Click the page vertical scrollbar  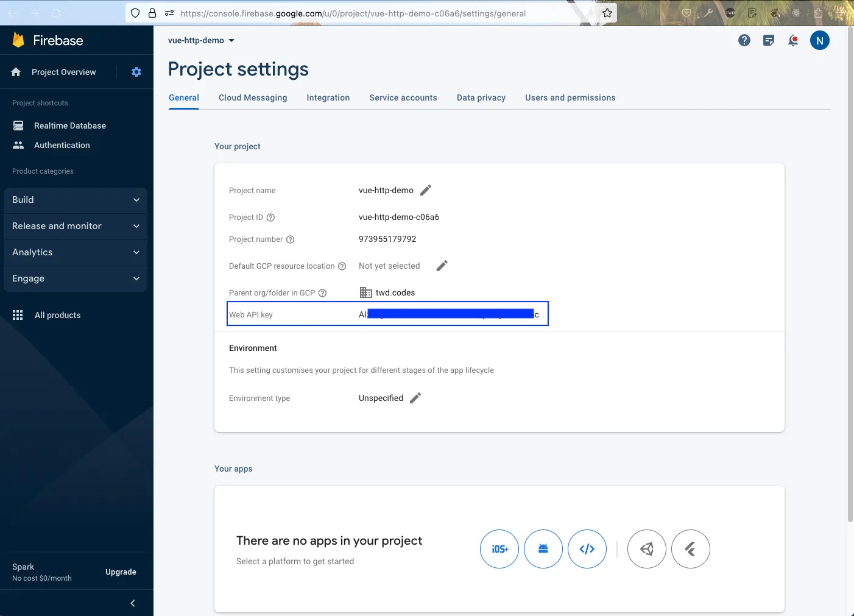[850, 274]
